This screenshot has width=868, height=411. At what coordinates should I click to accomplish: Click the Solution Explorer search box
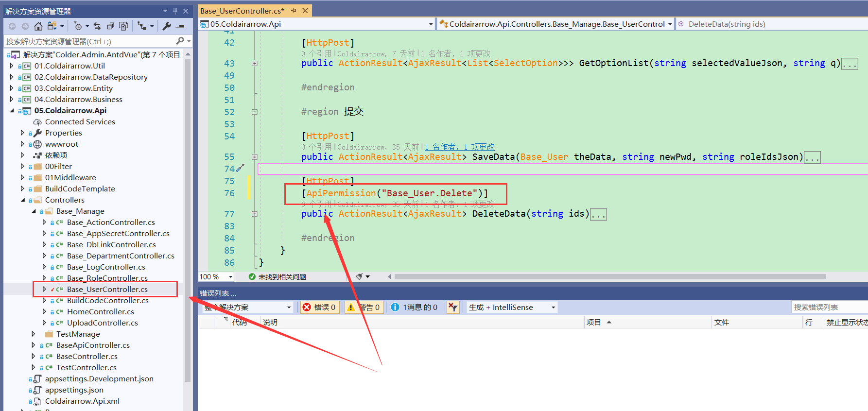pos(90,41)
